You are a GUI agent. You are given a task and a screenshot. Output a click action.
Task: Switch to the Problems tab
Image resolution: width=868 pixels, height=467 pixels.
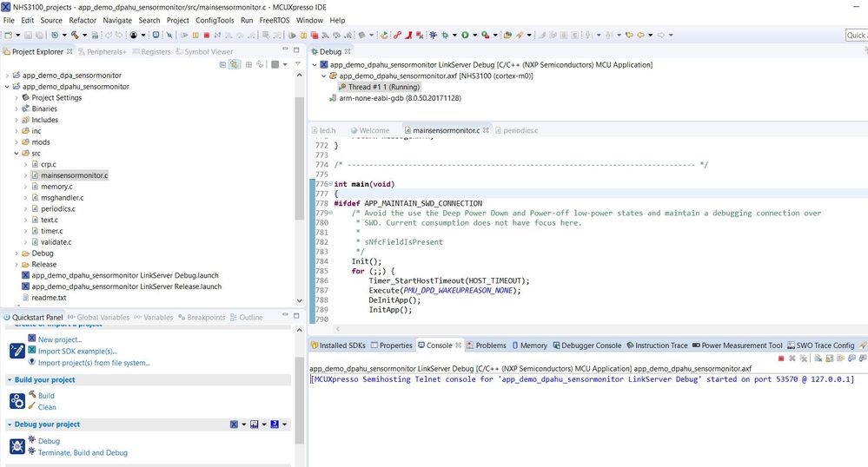(486, 345)
